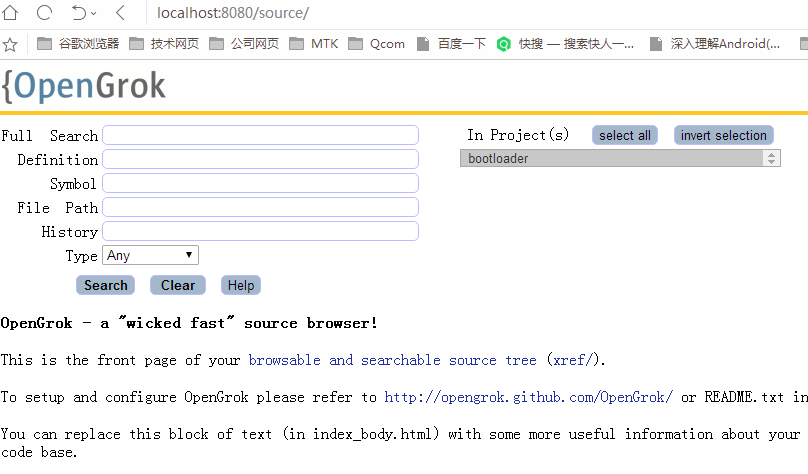The width and height of the screenshot is (808, 474).
Task: Click the Search button
Action: (x=106, y=285)
